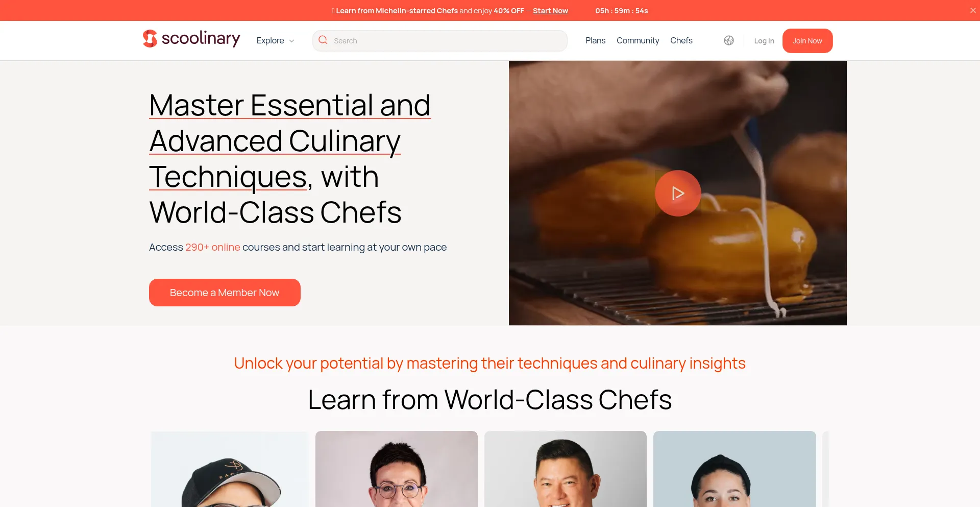Screen dimensions: 980x507
Task: Click the Log in link
Action: click(x=764, y=41)
